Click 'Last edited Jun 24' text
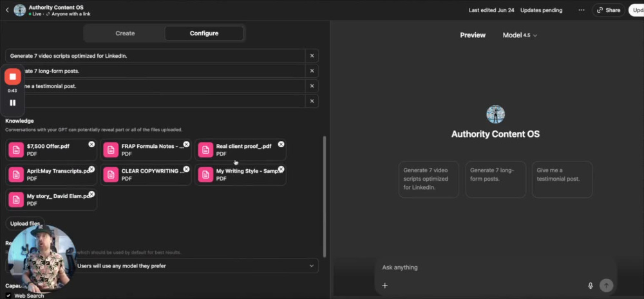The height and width of the screenshot is (299, 644). point(491,10)
